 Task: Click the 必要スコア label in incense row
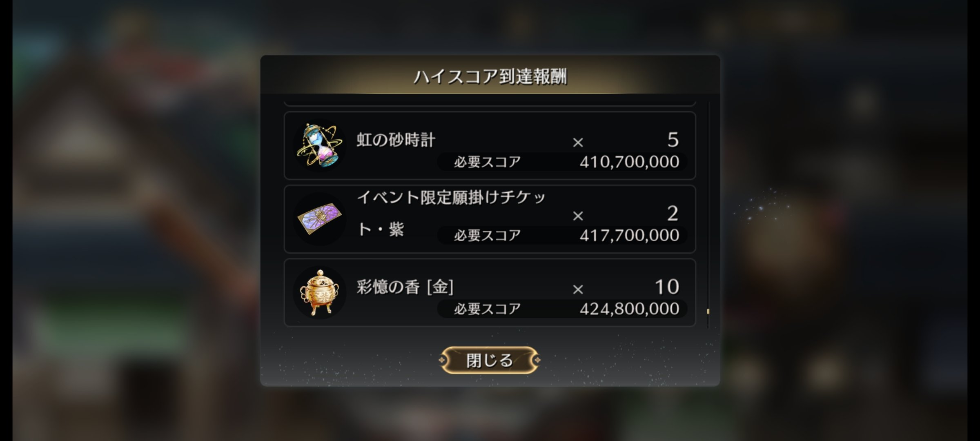[487, 309]
